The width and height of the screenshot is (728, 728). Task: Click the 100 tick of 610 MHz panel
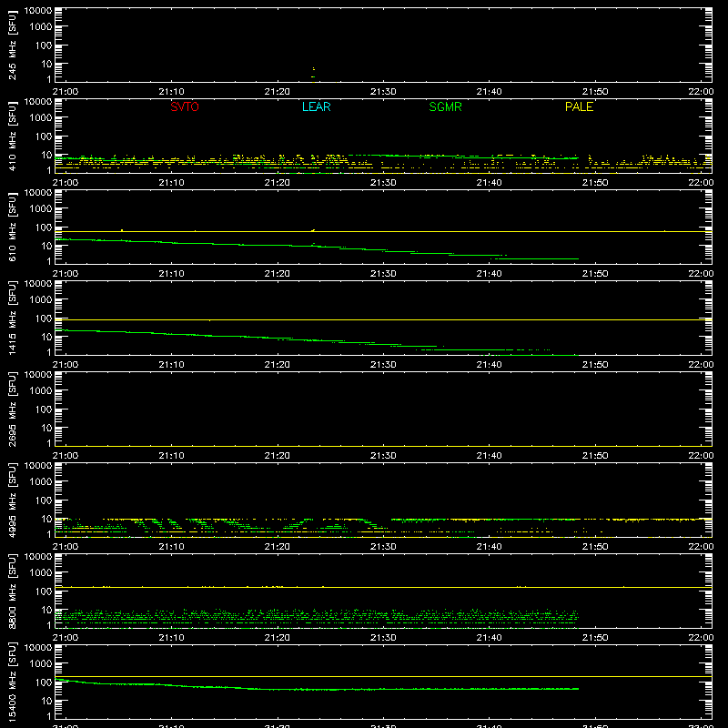click(x=44, y=227)
